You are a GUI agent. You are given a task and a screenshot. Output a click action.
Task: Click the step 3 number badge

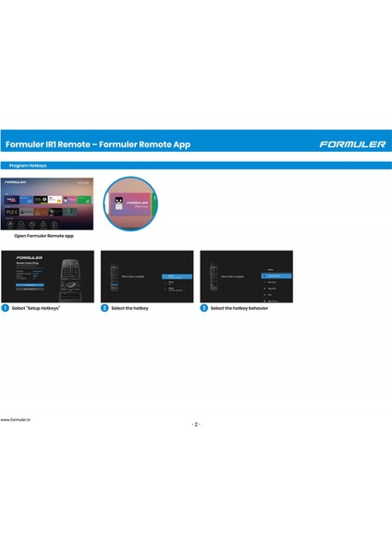click(203, 308)
